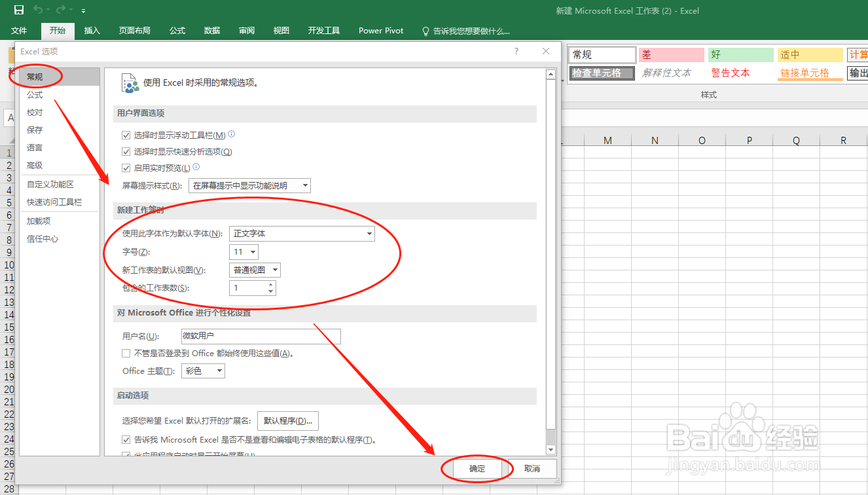The height and width of the screenshot is (495, 868).
Task: Toggle 选择时显示快速分析选项 checkbox
Action: pyautogui.click(x=126, y=151)
